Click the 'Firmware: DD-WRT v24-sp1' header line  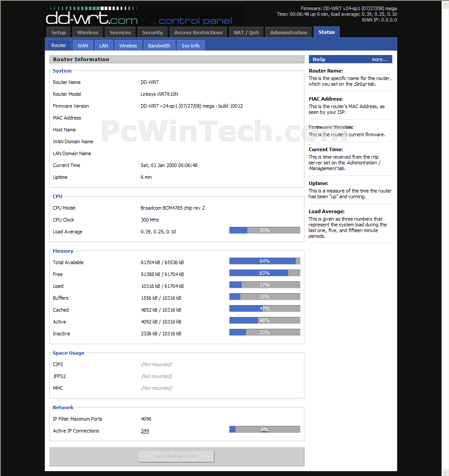348,8
